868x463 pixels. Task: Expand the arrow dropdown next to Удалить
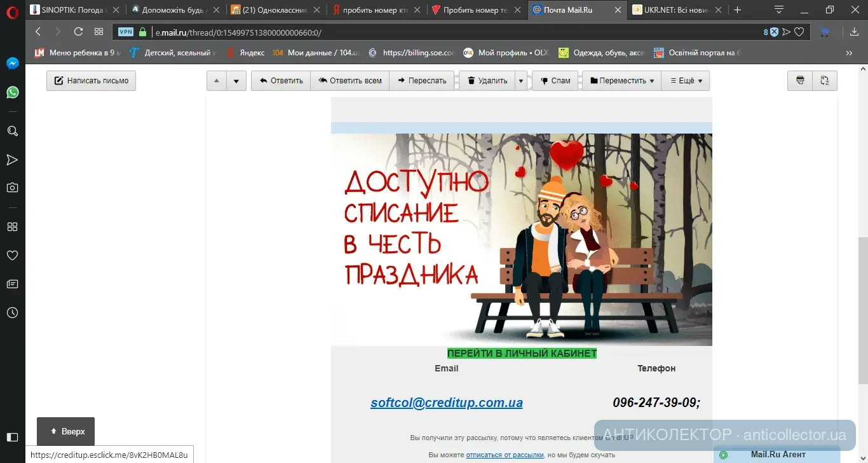pos(521,81)
